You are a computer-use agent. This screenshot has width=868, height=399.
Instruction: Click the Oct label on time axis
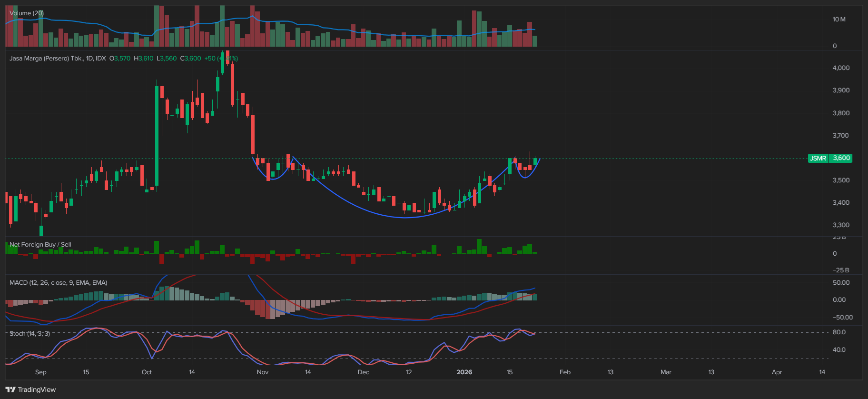pyautogui.click(x=147, y=372)
